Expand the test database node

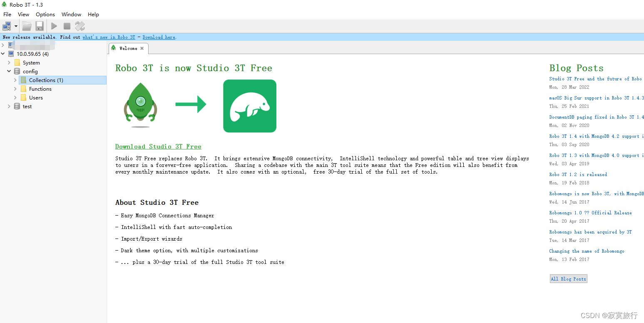pyautogui.click(x=9, y=106)
